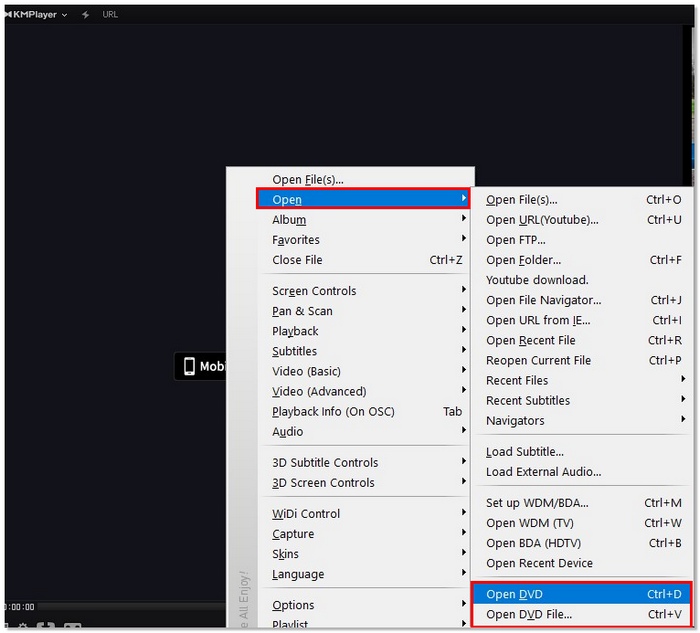Click the mobile phone icon
Screen dimensions: 700x633
[189, 366]
